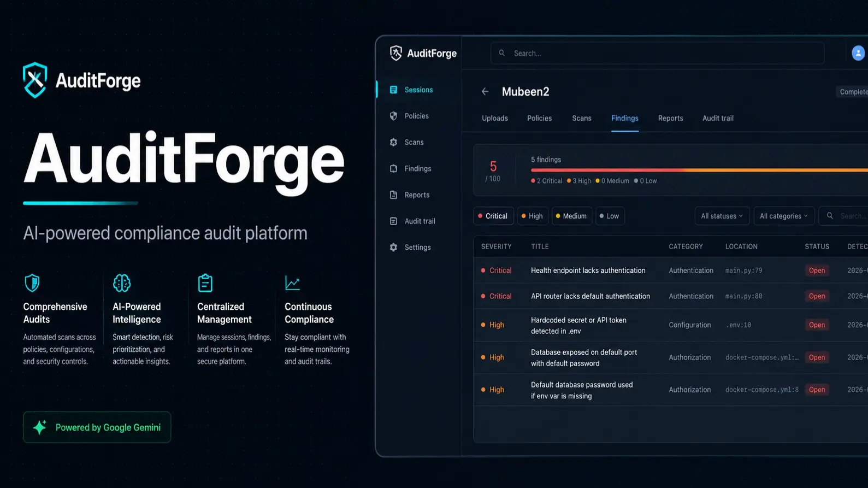Click the Scans gear icon in the sidebar
Viewport: 868px width, 488px height.
(393, 142)
